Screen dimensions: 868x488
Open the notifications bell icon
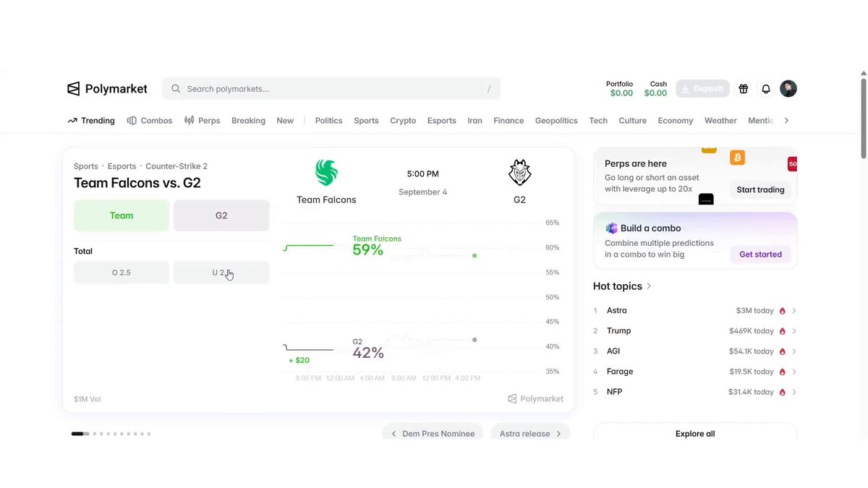[766, 89]
